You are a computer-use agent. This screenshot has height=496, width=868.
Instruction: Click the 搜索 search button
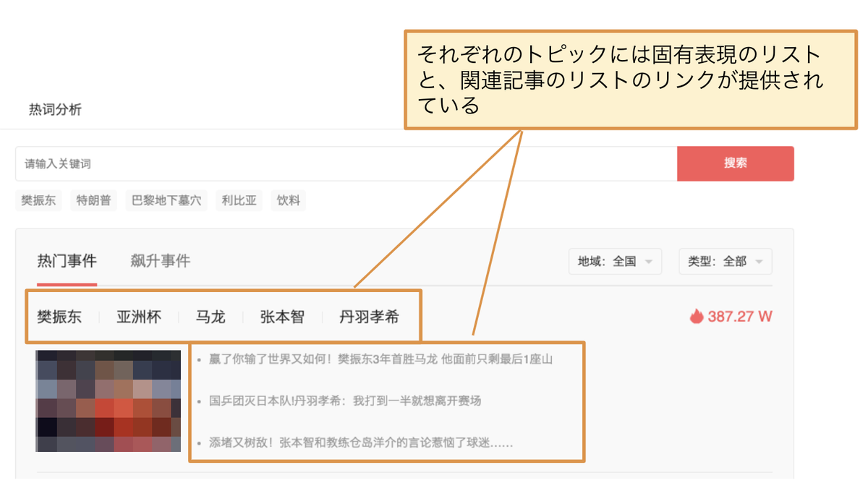735,163
